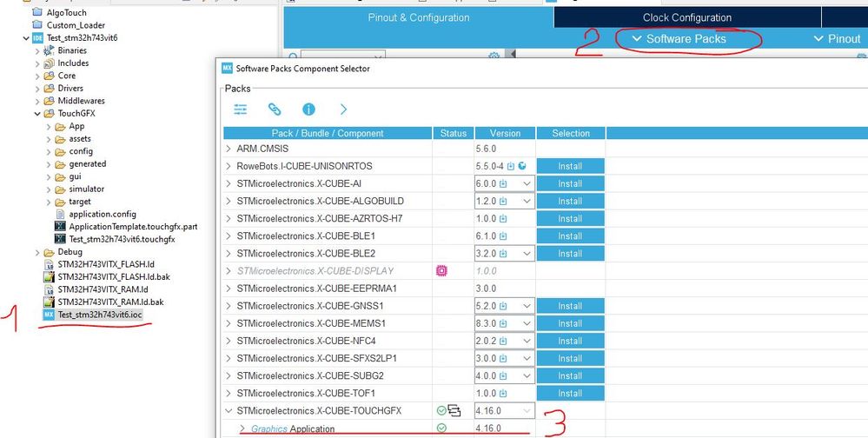This screenshot has width=868, height=438.
Task: Select Test_stm32h743vit6.touchgfx file
Action: tap(122, 239)
